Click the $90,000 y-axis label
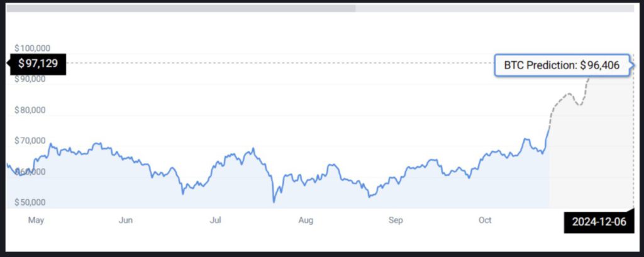 click(30, 79)
